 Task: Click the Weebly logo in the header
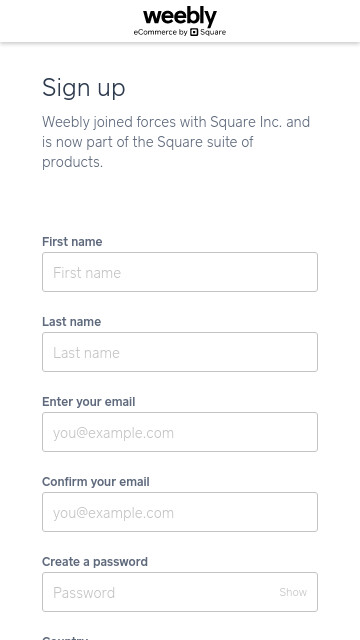[x=180, y=18]
